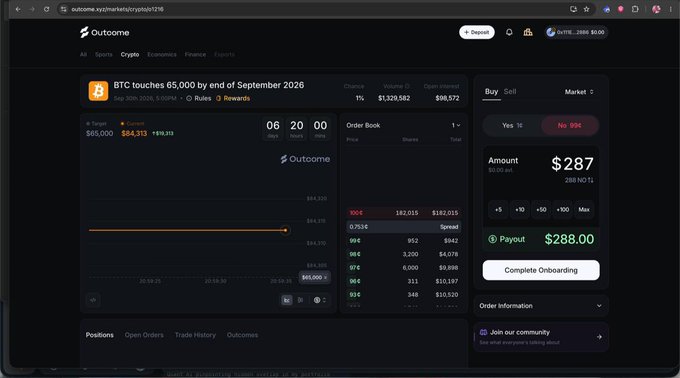
Task: Select the candlestick chart view icon
Action: pyautogui.click(x=301, y=300)
